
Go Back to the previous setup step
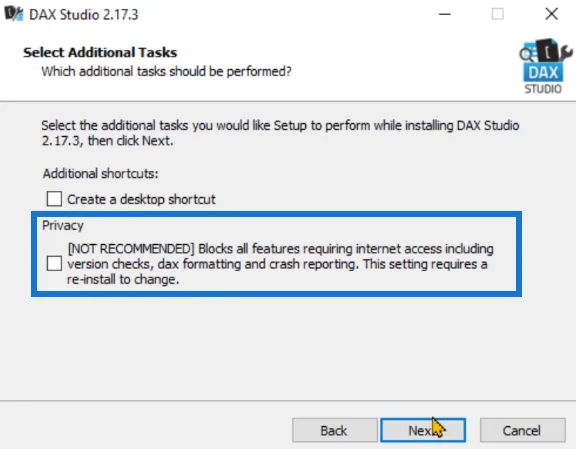pos(335,430)
